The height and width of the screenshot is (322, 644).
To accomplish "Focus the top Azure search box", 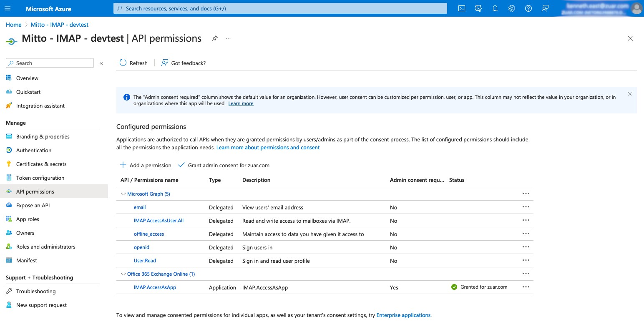I will (280, 8).
